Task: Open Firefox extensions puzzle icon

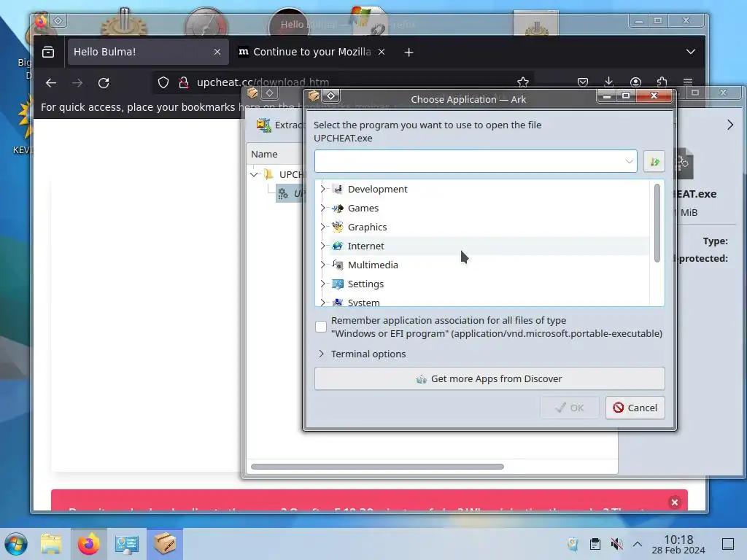Action: (662, 82)
